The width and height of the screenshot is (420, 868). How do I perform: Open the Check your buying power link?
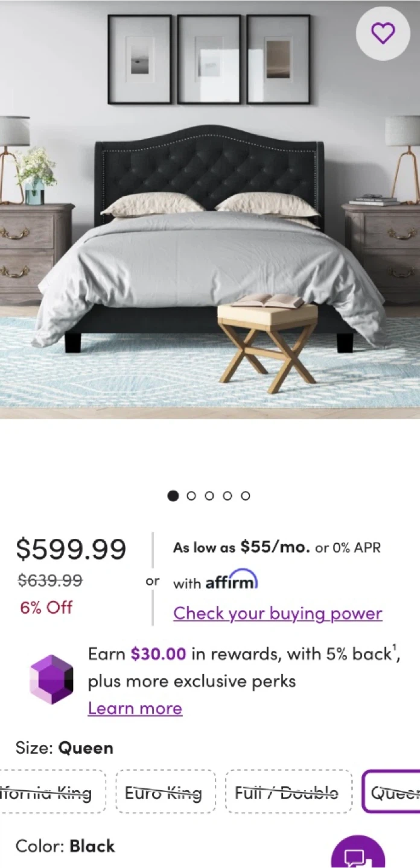(x=278, y=614)
